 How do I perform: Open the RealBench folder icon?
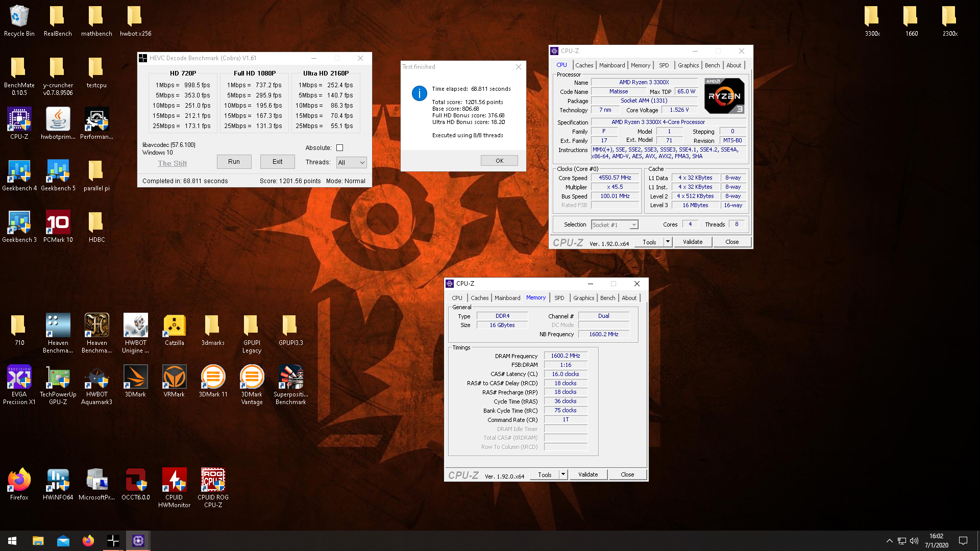coord(58,20)
